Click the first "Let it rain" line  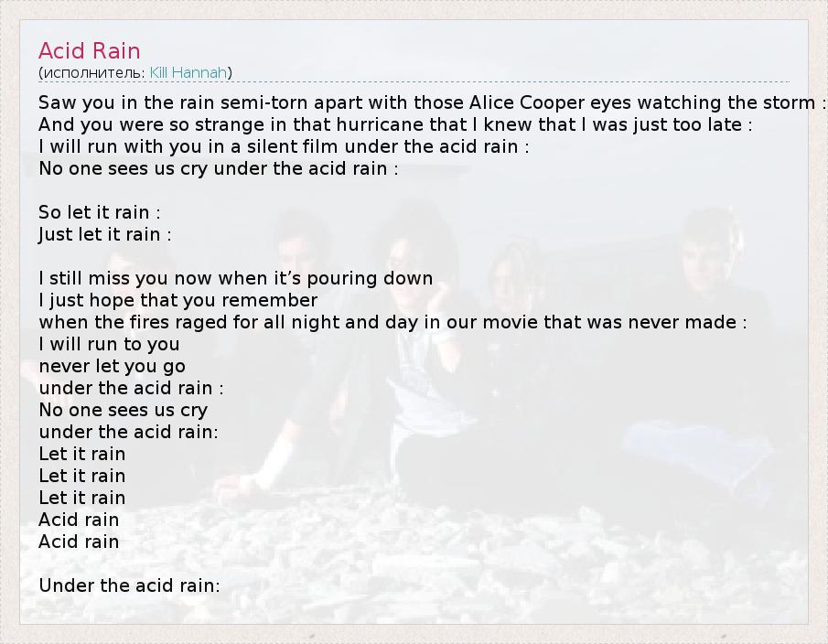click(x=81, y=454)
